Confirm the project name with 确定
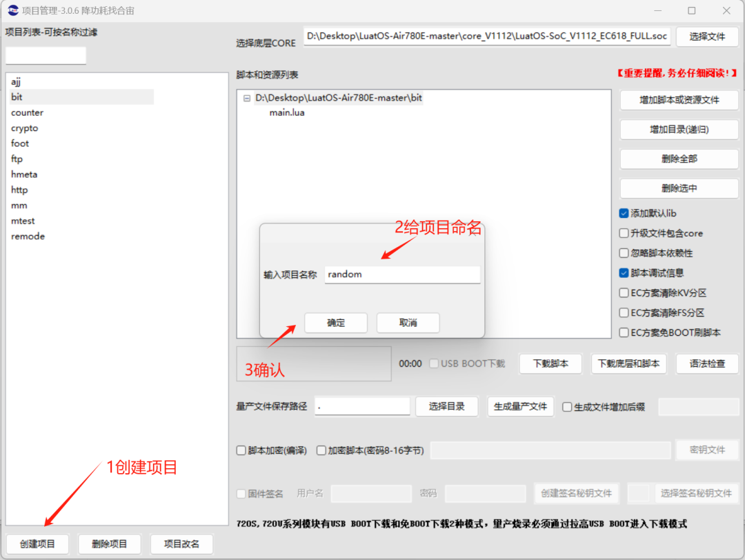This screenshot has height=560, width=745. [335, 323]
